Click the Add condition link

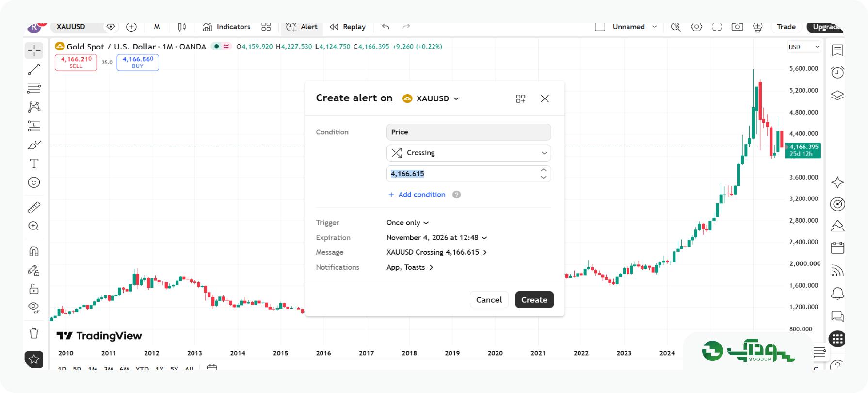(417, 195)
